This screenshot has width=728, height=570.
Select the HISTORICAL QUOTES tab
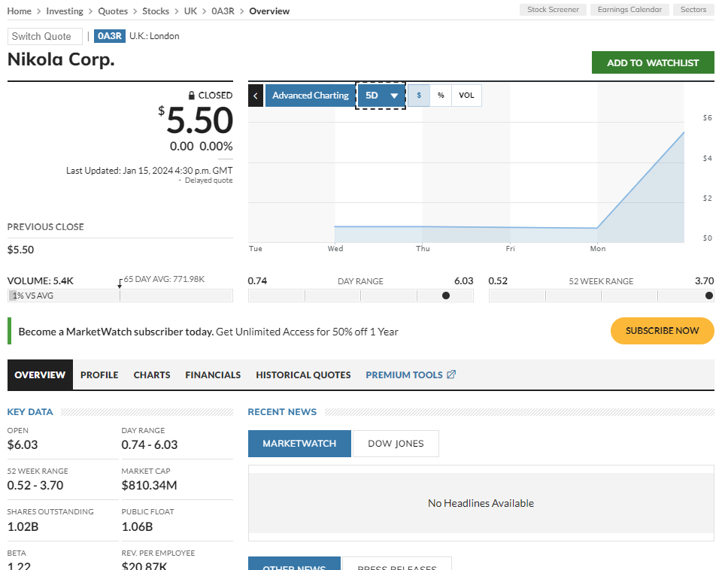click(303, 374)
